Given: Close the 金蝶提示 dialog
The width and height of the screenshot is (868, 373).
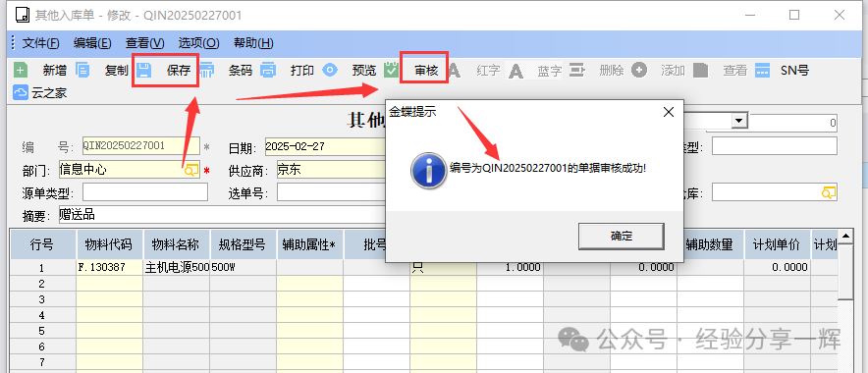Looking at the screenshot, I should tap(668, 112).
